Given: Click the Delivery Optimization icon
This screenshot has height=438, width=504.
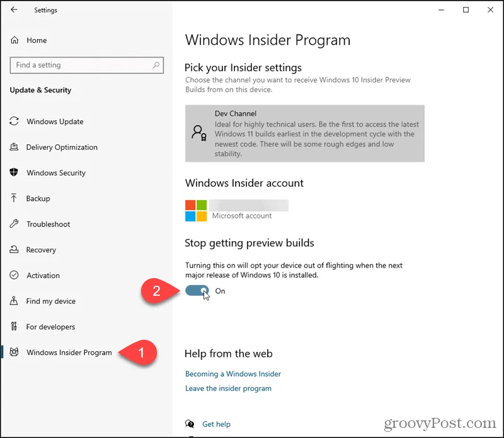Looking at the screenshot, I should tap(14, 147).
